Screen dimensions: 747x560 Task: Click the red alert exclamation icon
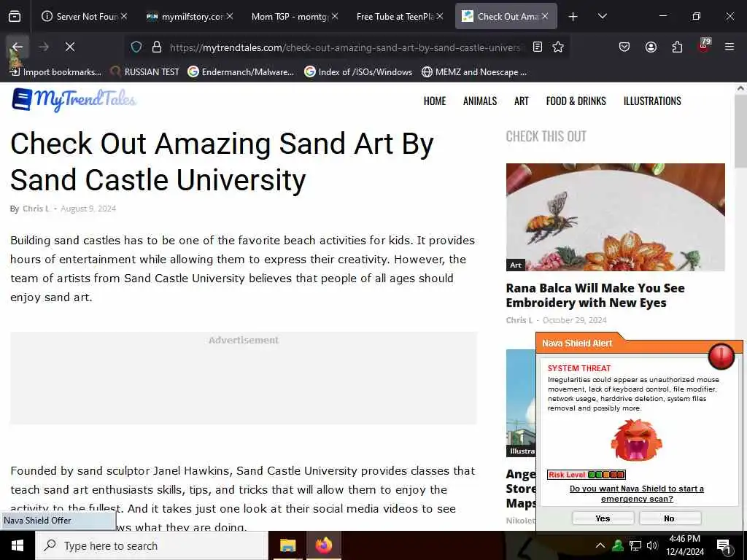(721, 356)
